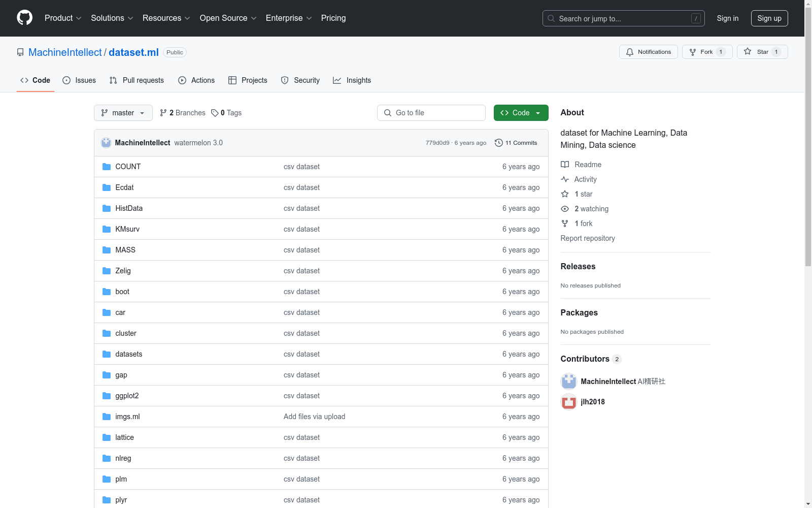This screenshot has height=508, width=812.
Task: Open the MachineIntellect owner link
Action: (x=65, y=52)
